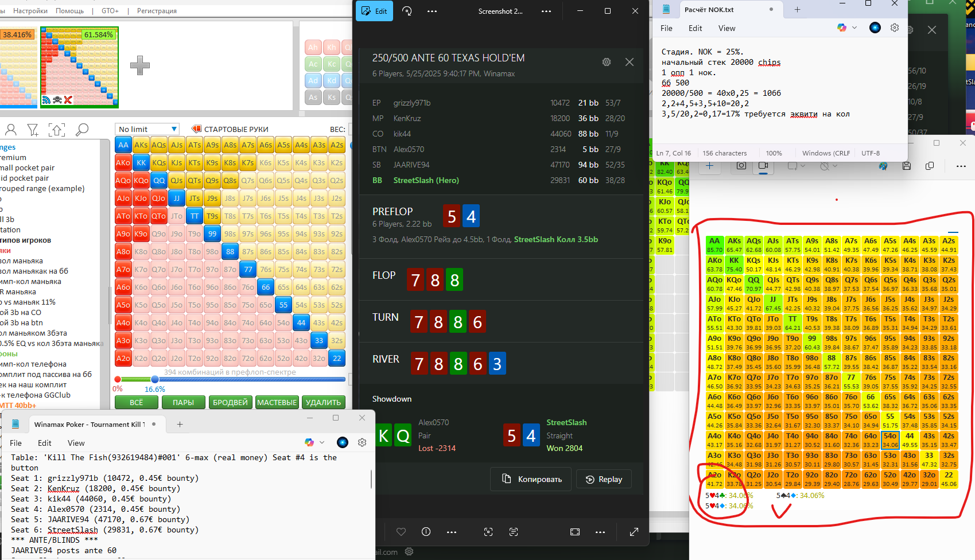Open three-dot menu next to rotate icon

[x=432, y=11]
